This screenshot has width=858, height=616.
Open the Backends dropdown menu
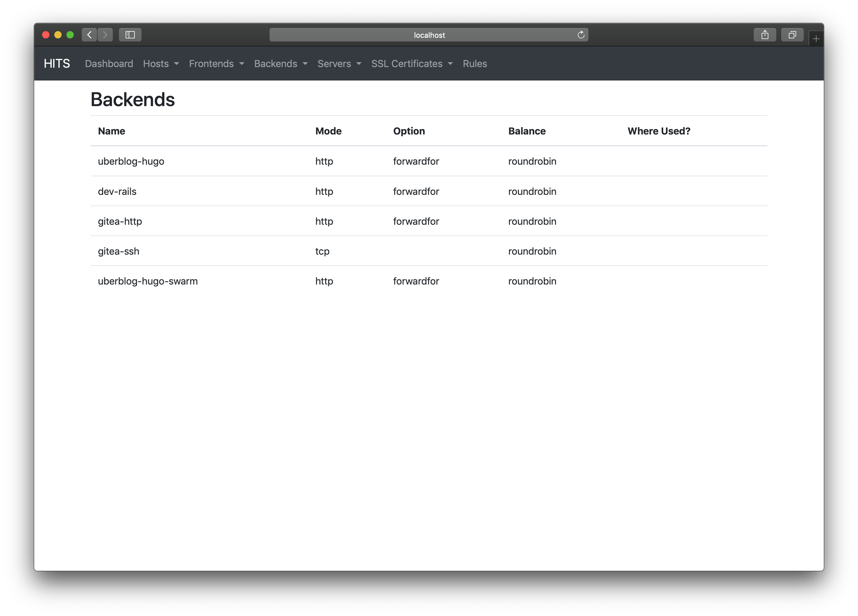(x=280, y=63)
